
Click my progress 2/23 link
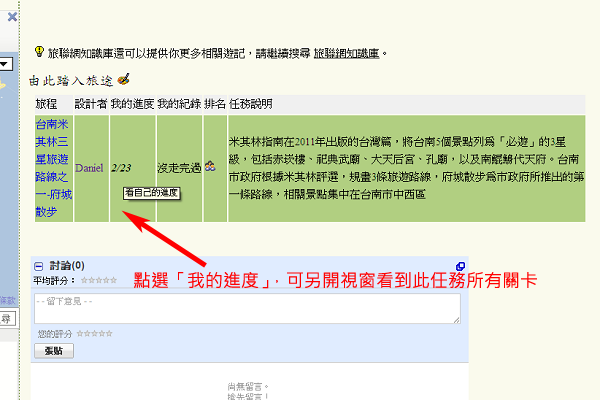click(121, 168)
